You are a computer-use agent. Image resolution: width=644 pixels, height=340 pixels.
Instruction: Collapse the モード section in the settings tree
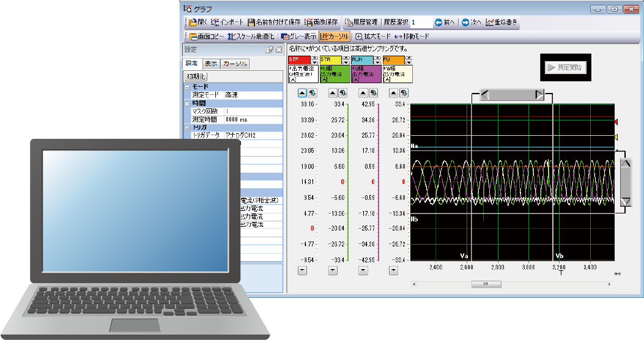tap(187, 87)
